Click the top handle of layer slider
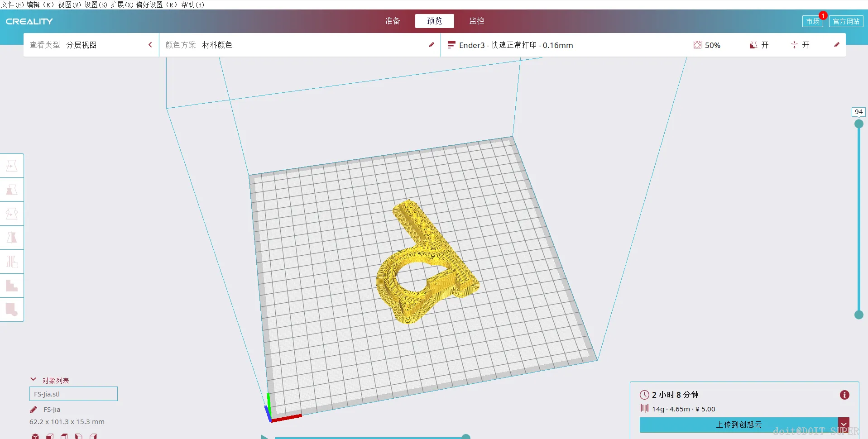Viewport: 868px width, 439px height. tap(858, 124)
